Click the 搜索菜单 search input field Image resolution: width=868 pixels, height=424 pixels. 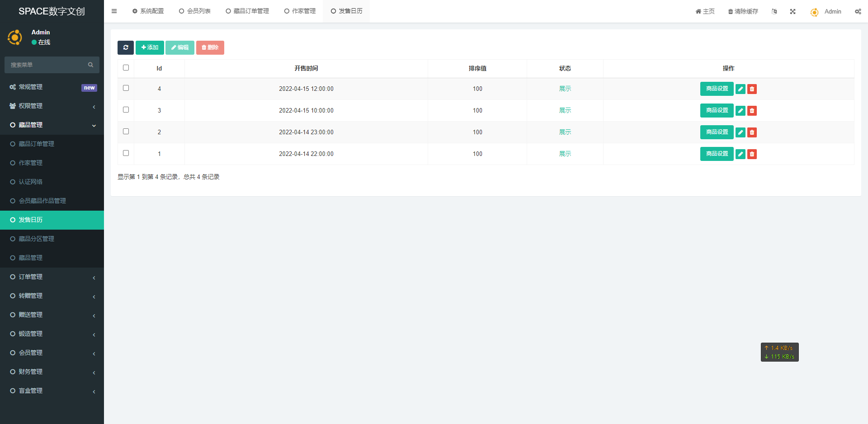pyautogui.click(x=47, y=65)
